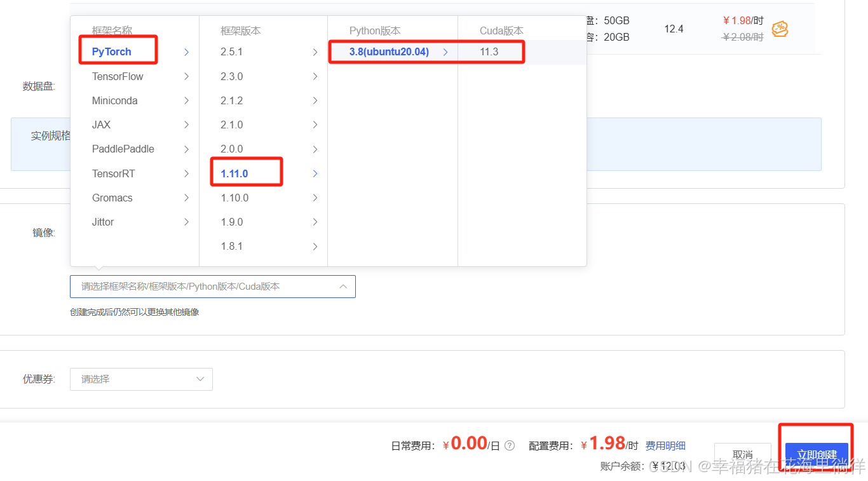The image size is (868, 481).
Task: Expand the arrow beside version 1.8.1
Action: pyautogui.click(x=315, y=246)
